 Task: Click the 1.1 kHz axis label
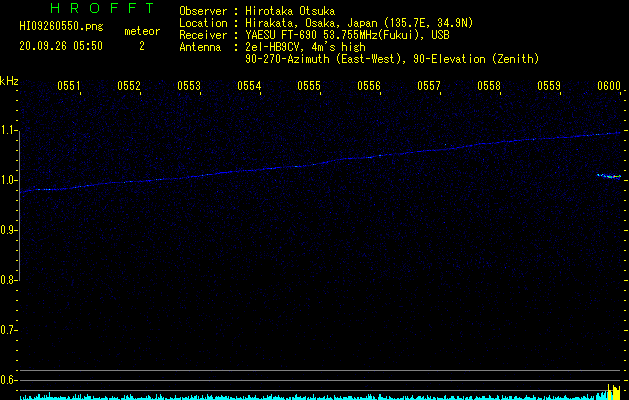[x=7, y=130]
